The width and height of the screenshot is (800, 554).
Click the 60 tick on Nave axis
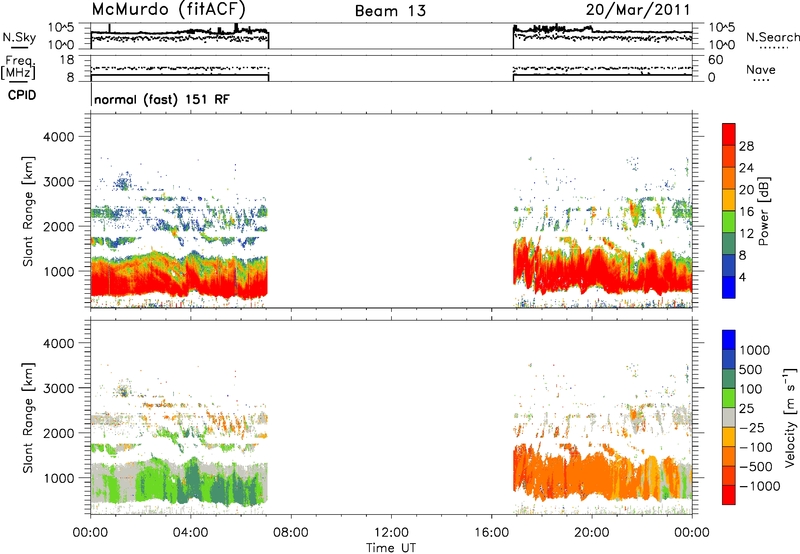coord(715,60)
